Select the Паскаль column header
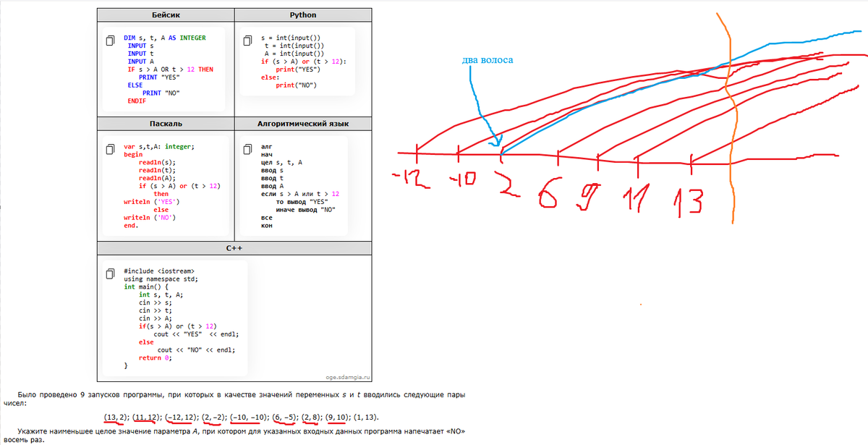868x445 pixels. click(x=166, y=124)
